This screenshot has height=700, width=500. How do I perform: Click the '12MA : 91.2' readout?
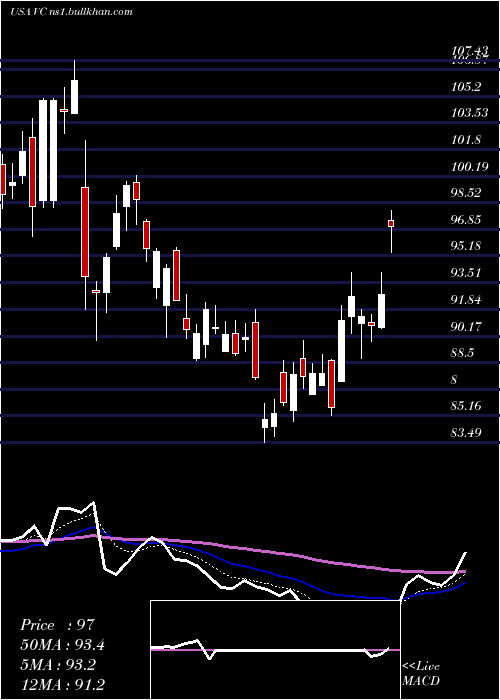pyautogui.click(x=63, y=684)
